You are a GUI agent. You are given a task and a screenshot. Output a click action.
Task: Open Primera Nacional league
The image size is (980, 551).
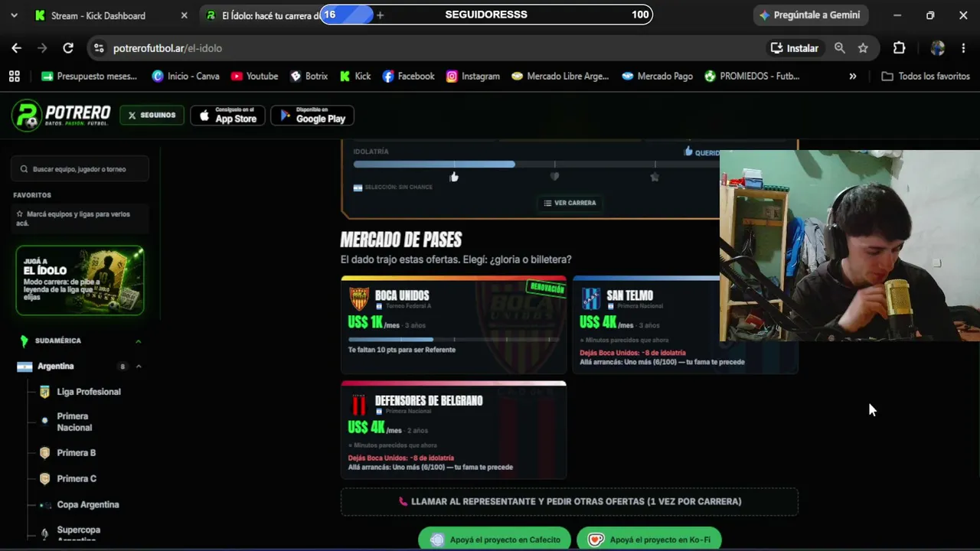click(74, 422)
